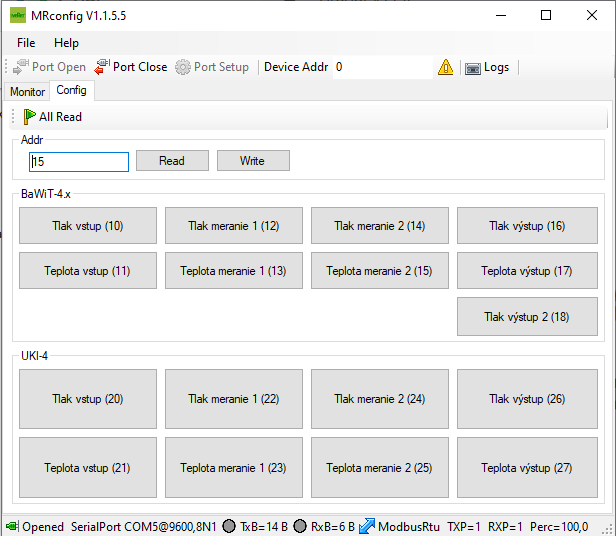Click the Addr input field
Screen dimensions: 616x536
coord(79,161)
